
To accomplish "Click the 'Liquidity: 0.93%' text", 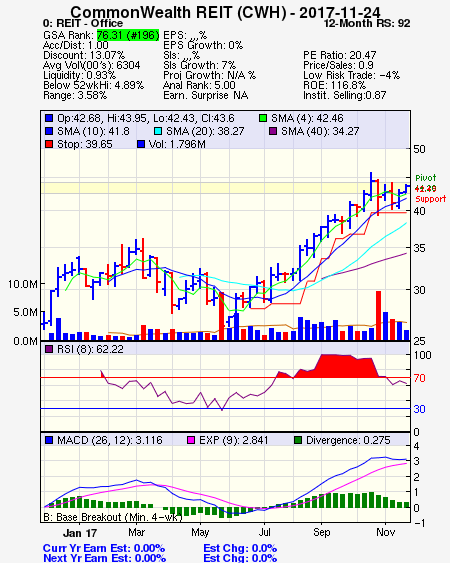I will [x=79, y=75].
